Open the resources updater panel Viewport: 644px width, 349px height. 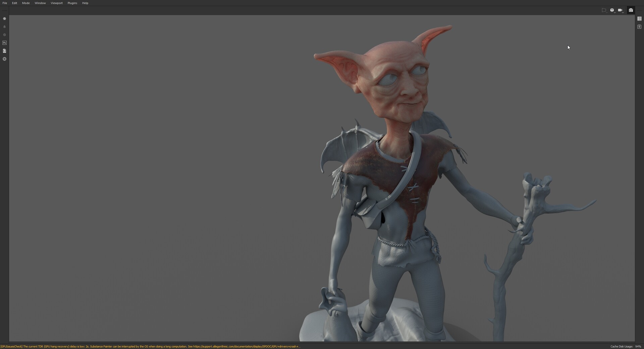click(x=4, y=51)
